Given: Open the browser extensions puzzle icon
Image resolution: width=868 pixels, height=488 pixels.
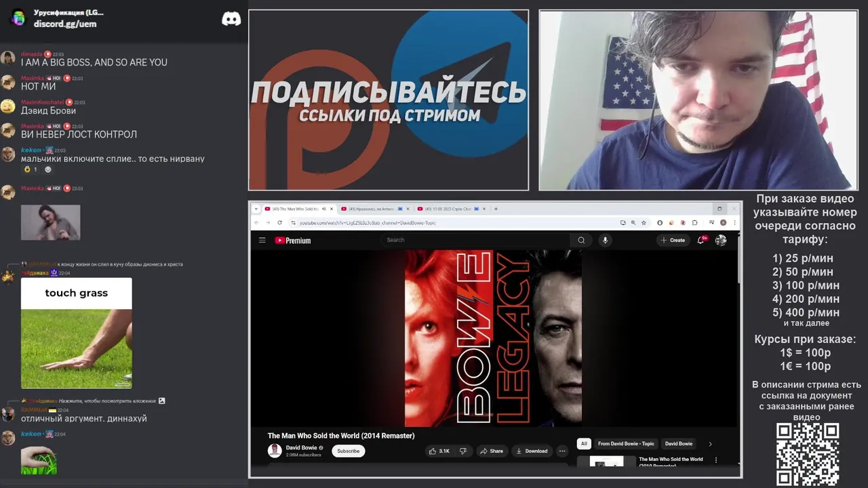Looking at the screenshot, I should point(694,222).
